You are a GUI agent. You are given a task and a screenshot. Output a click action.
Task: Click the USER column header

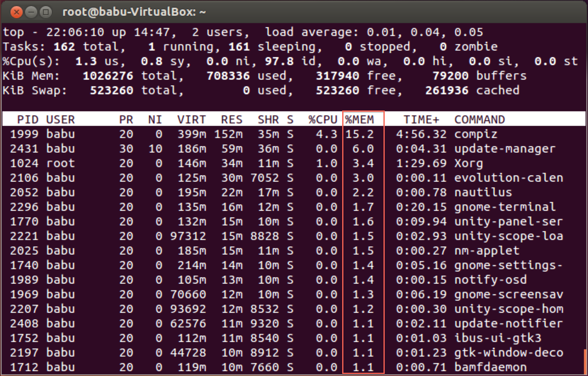[x=60, y=119]
